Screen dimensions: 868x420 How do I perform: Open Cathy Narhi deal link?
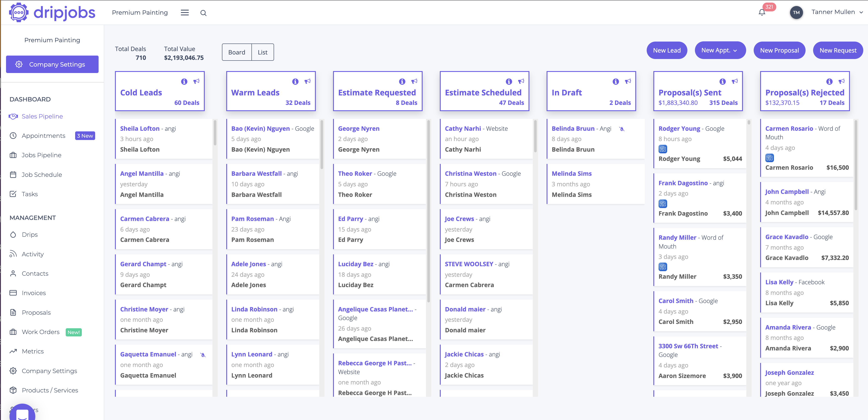463,128
